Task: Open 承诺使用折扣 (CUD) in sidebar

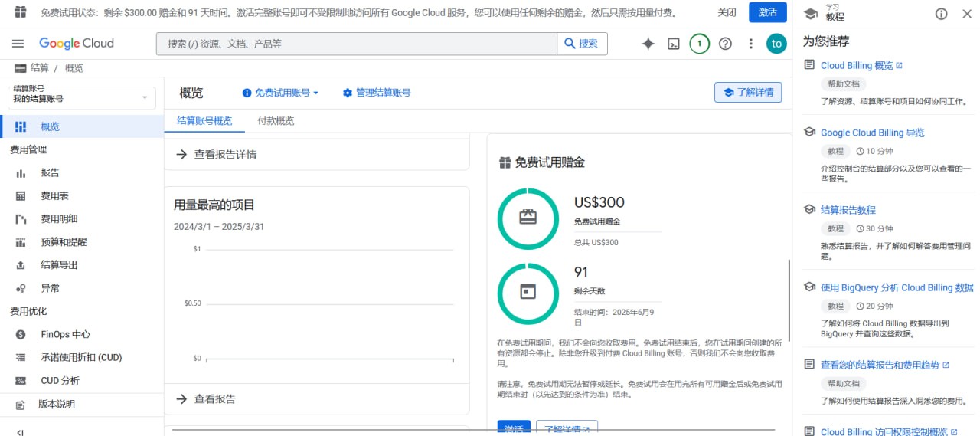Action: pyautogui.click(x=82, y=358)
